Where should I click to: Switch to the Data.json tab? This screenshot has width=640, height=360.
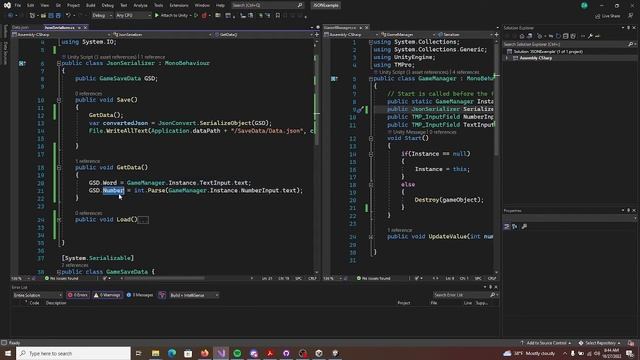pos(20,27)
